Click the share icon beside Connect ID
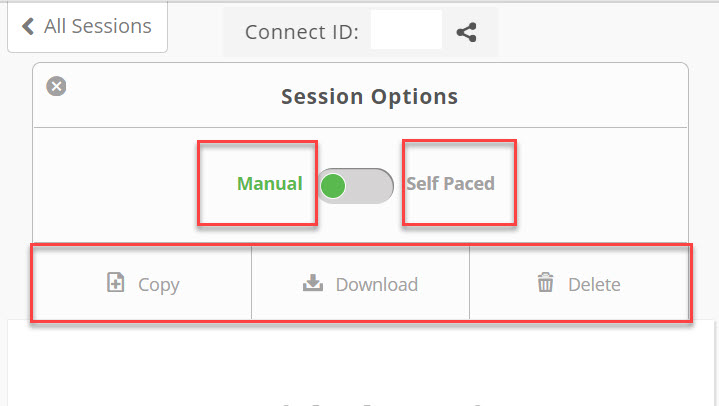The height and width of the screenshot is (406, 719). click(466, 33)
